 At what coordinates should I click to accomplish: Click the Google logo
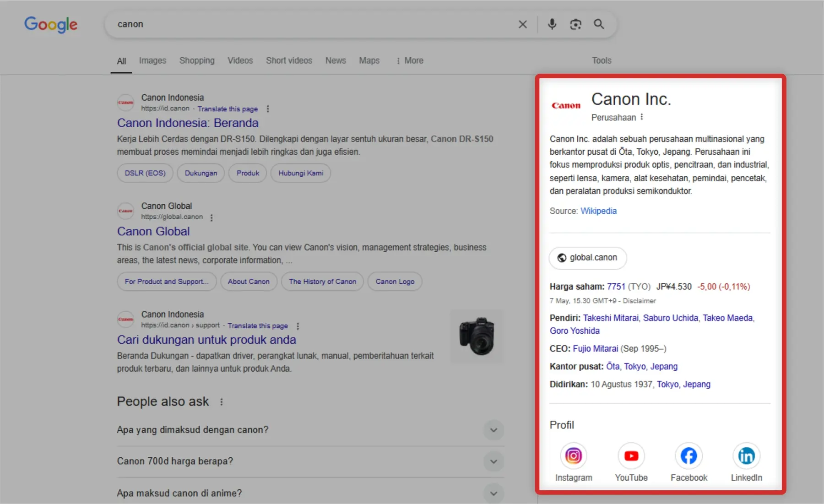click(51, 24)
